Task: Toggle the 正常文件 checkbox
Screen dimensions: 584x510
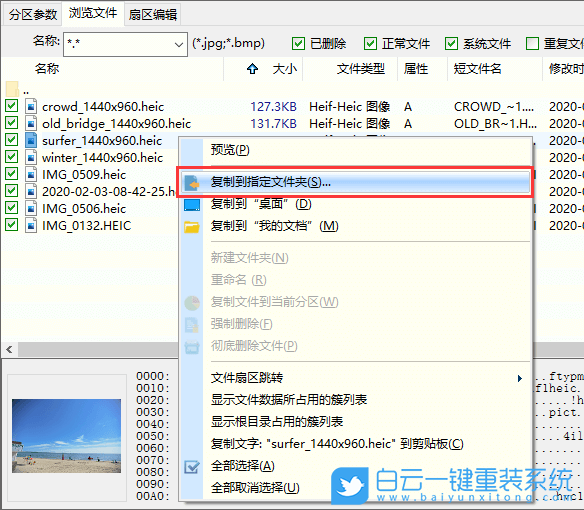Action: (370, 44)
